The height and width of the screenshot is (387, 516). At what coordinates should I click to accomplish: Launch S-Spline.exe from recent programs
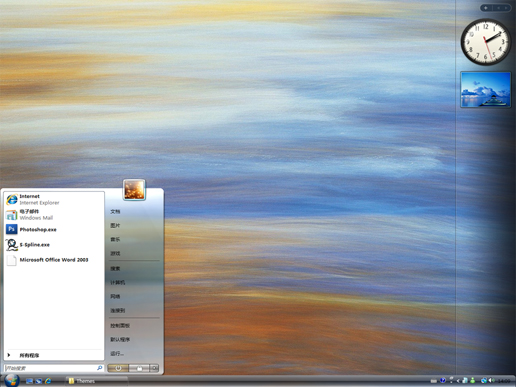coord(54,245)
